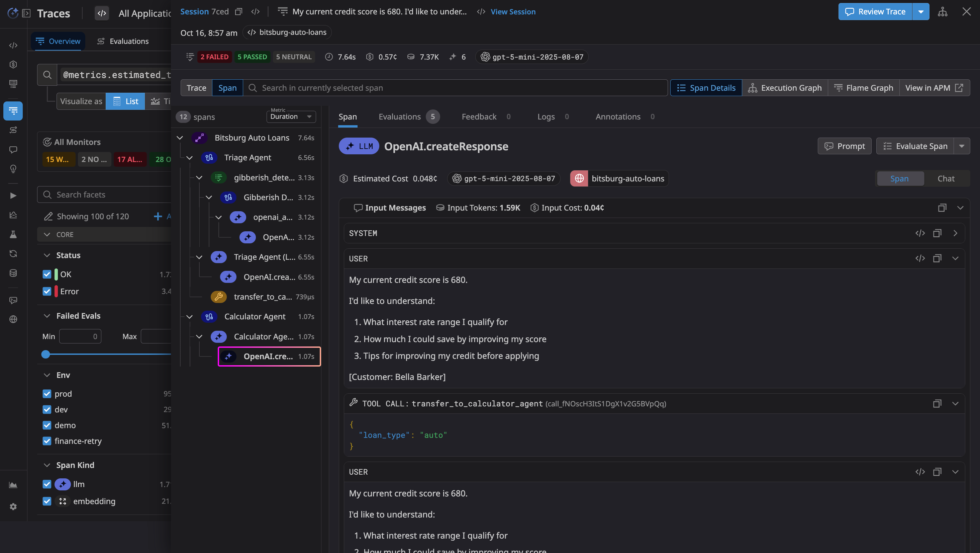Switch to Chat view toggle

click(x=946, y=179)
